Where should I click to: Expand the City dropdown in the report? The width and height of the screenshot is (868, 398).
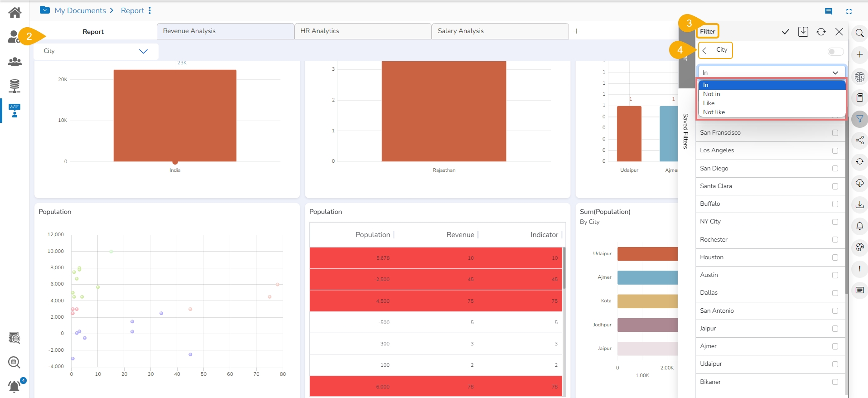point(143,51)
